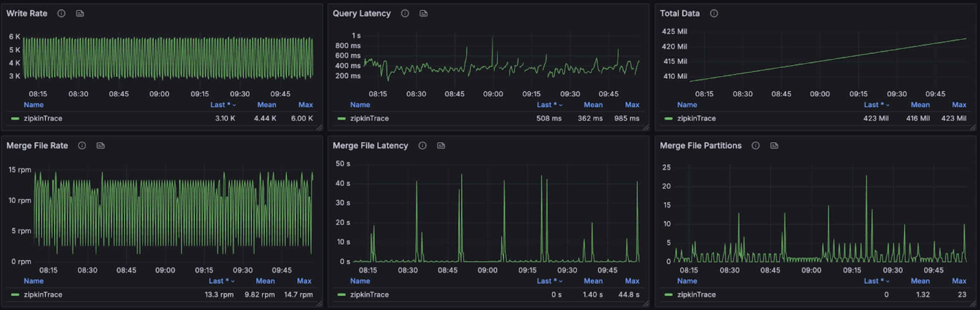This screenshot has height=310, width=980.
Task: Click the Query Latency info icon
Action: [405, 14]
